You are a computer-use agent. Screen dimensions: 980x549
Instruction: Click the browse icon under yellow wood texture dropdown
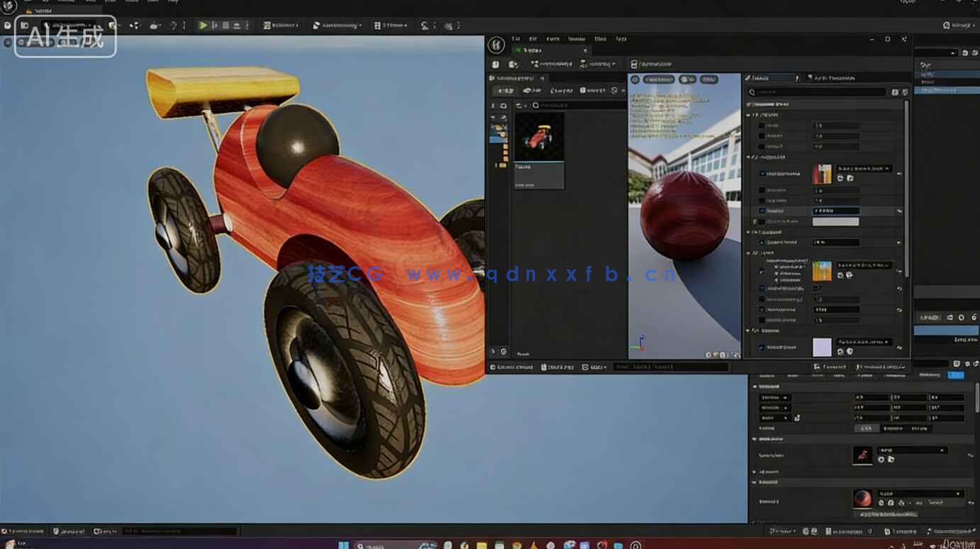pyautogui.click(x=850, y=275)
